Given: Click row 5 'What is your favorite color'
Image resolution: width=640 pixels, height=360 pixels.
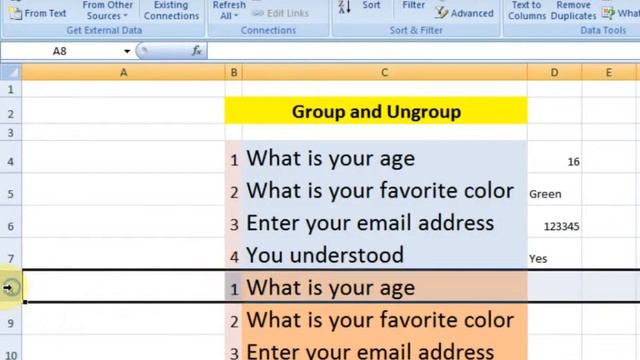Looking at the screenshot, I should tap(384, 190).
